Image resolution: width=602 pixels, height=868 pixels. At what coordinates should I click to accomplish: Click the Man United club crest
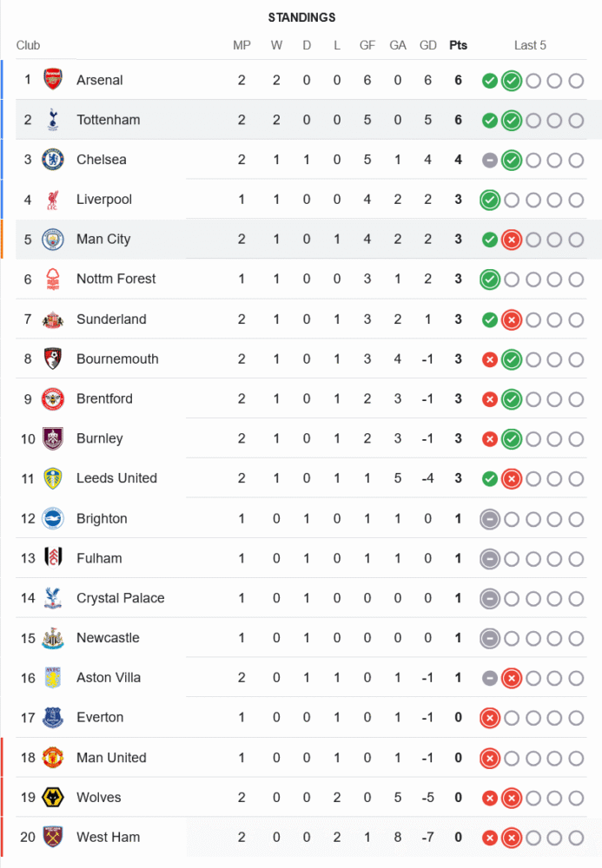[53, 758]
